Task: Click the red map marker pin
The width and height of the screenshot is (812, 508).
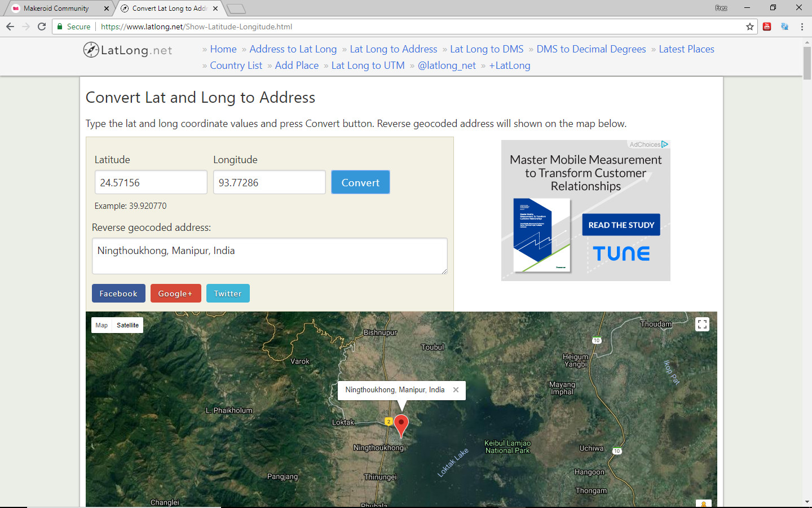Action: [401, 426]
